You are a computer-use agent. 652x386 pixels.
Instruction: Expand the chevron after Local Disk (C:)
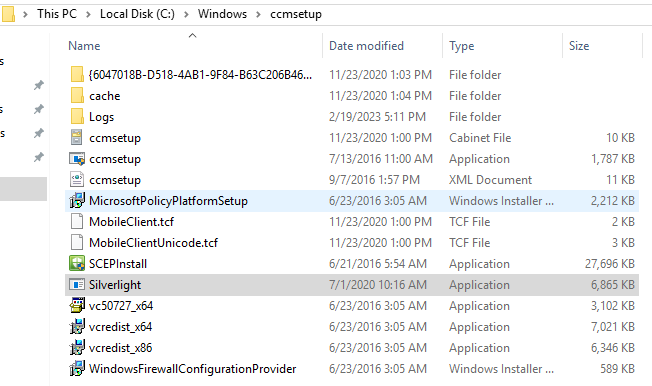(x=186, y=14)
